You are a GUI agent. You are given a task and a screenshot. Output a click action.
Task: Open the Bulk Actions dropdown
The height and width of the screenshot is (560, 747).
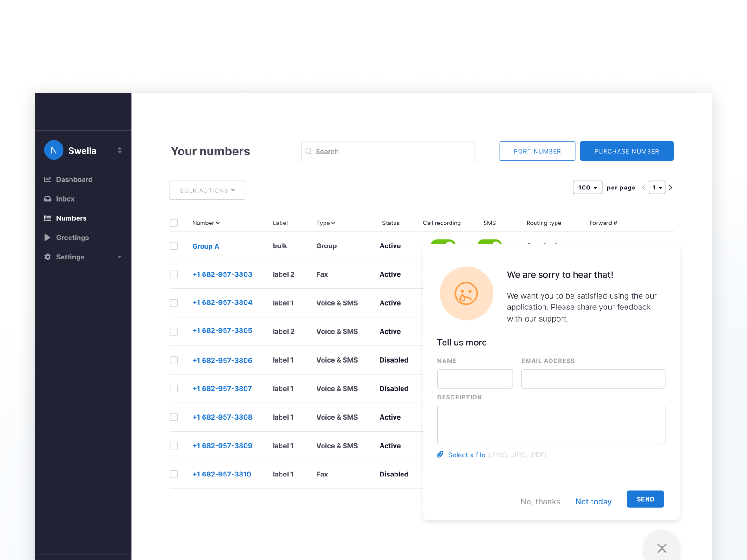[207, 190]
